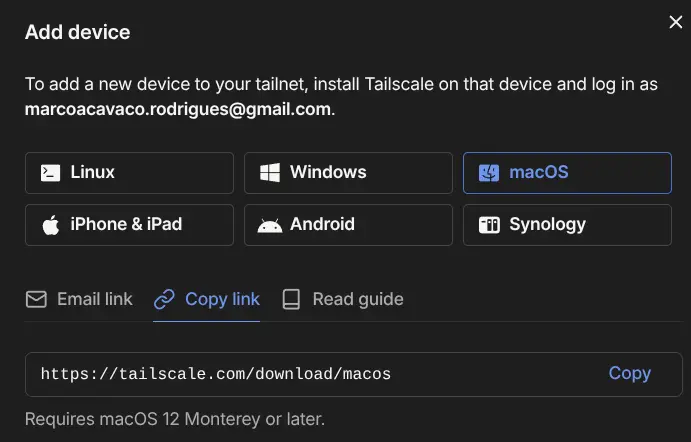Click the envelope Email link icon
691x442 pixels.
(36, 299)
